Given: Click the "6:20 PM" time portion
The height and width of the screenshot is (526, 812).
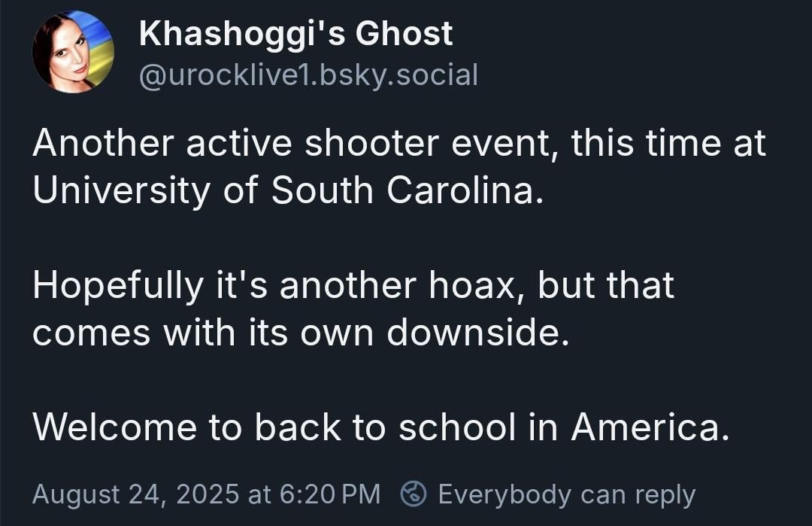Looking at the screenshot, I should 330,494.
